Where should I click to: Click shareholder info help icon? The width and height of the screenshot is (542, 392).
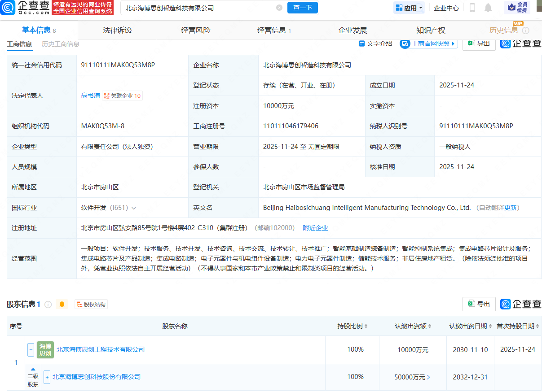coord(48,304)
